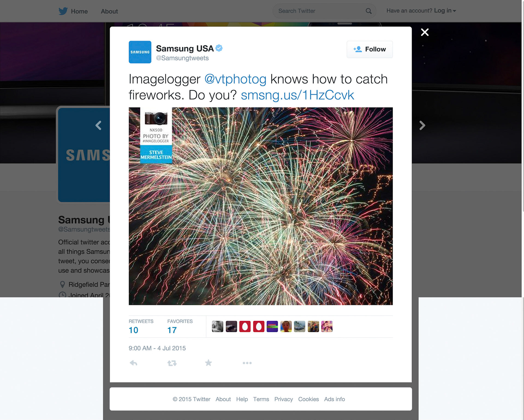The height and width of the screenshot is (420, 524).
Task: Open the Privacy footer link
Action: pyautogui.click(x=284, y=399)
